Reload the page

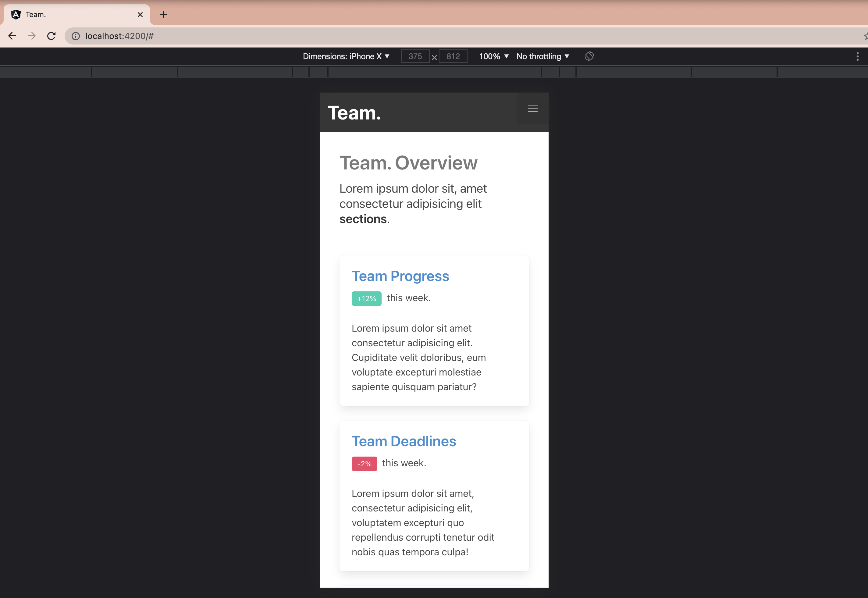(x=51, y=36)
